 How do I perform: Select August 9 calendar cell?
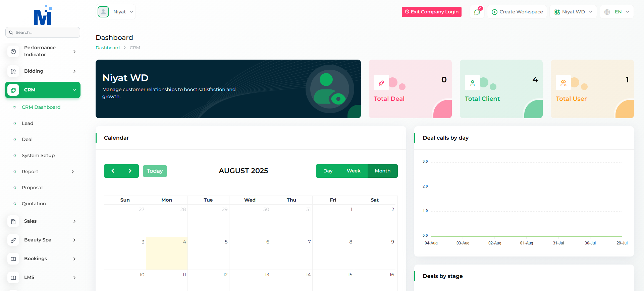pos(376,253)
